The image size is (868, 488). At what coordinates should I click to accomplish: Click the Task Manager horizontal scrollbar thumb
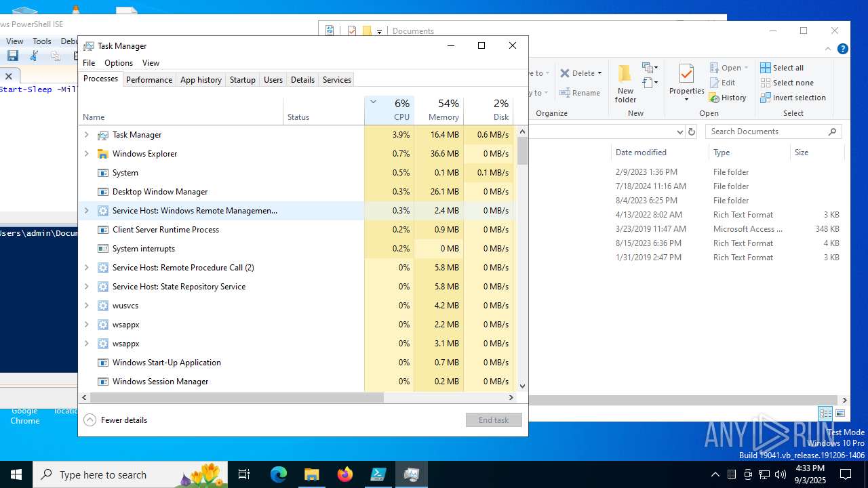coord(237,398)
